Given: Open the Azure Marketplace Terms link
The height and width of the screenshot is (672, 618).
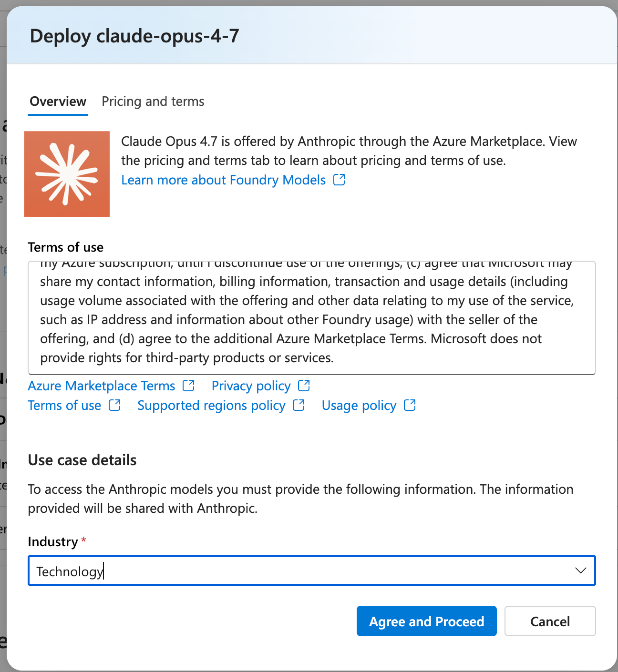Looking at the screenshot, I should (102, 386).
